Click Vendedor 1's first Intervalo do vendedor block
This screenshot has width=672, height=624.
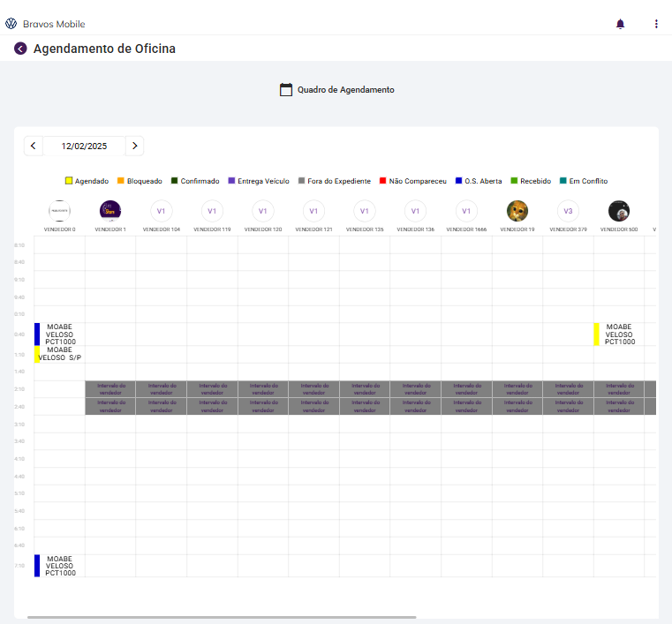[x=110, y=388]
